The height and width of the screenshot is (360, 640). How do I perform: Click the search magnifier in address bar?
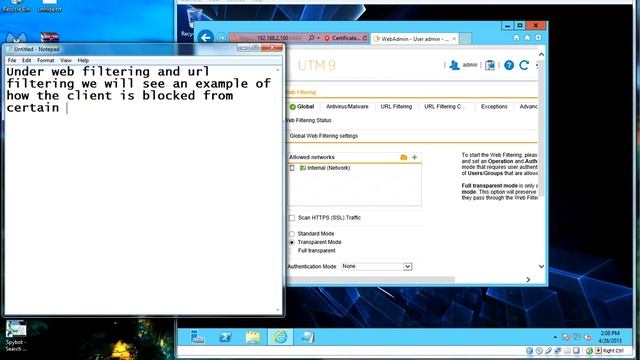tap(311, 38)
